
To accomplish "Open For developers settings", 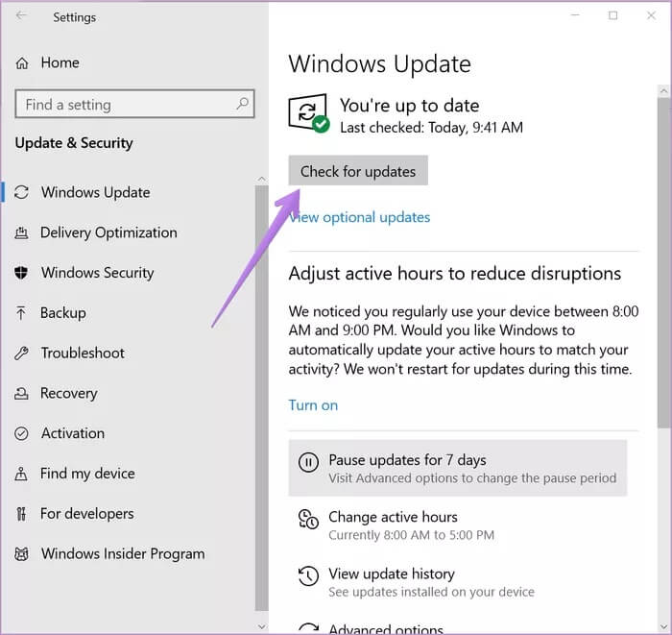I will click(x=87, y=514).
